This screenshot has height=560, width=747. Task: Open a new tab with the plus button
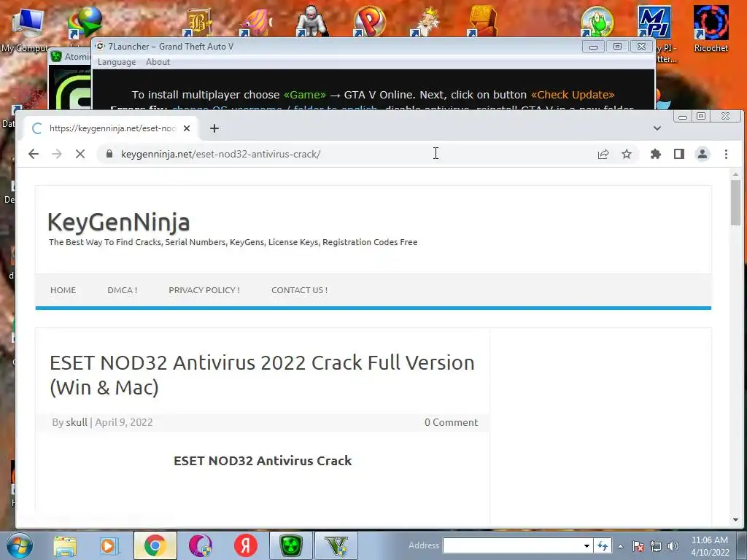coord(214,128)
